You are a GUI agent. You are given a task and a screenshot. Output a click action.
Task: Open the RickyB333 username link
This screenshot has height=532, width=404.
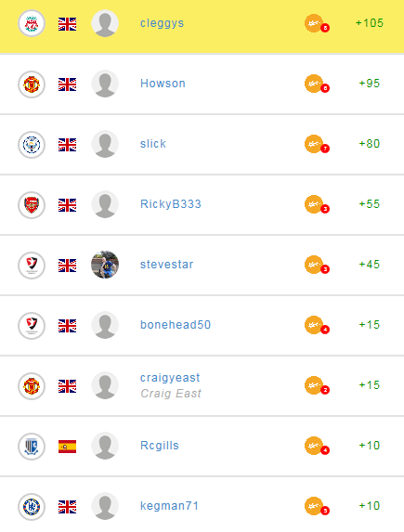click(171, 204)
